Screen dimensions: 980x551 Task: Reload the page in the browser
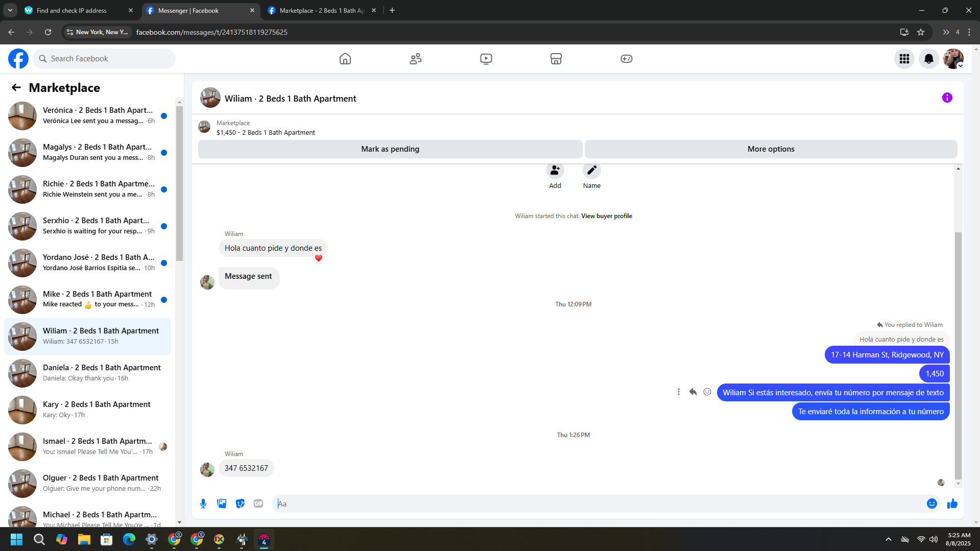tap(48, 32)
